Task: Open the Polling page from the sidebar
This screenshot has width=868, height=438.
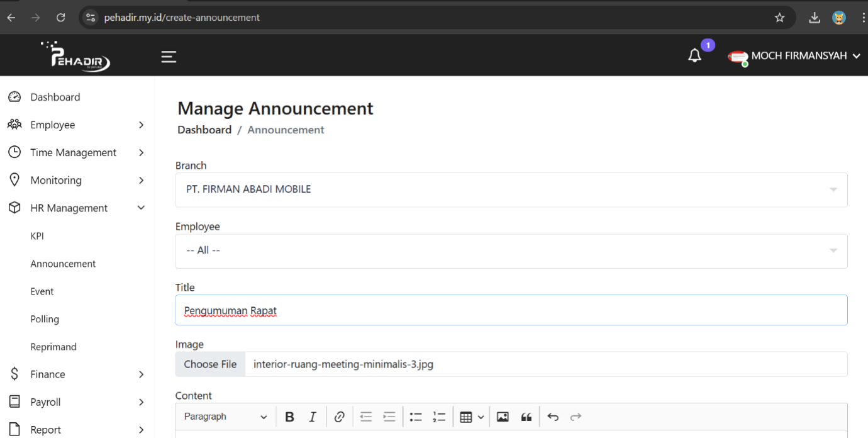Action: coord(45,318)
